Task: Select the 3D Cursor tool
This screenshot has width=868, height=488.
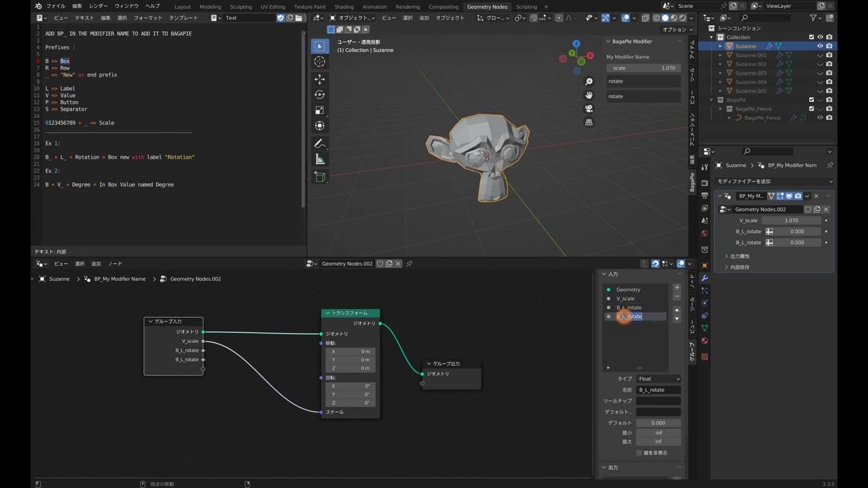Action: click(x=319, y=62)
